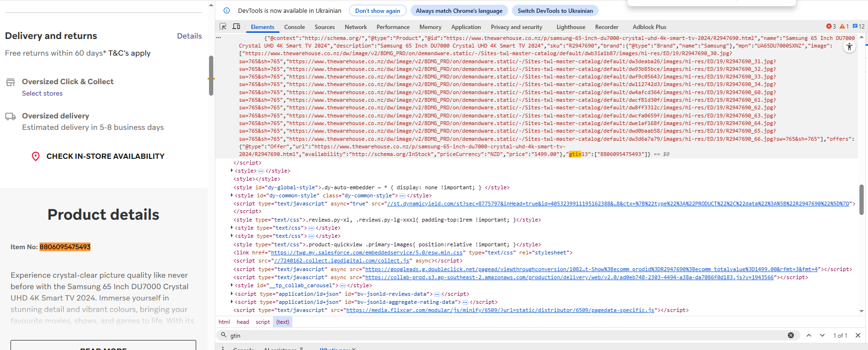Select the html breadcrumb
The image size is (868, 350).
point(224,322)
